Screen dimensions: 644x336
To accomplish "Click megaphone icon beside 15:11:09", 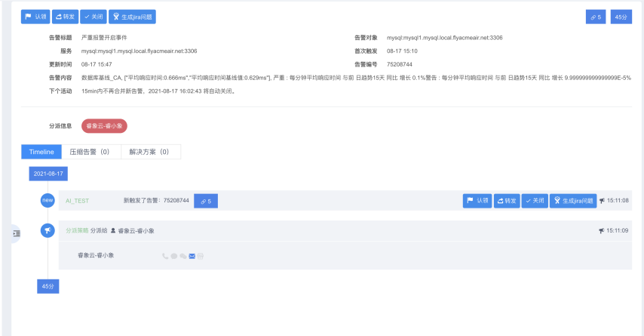I will pyautogui.click(x=602, y=231).
